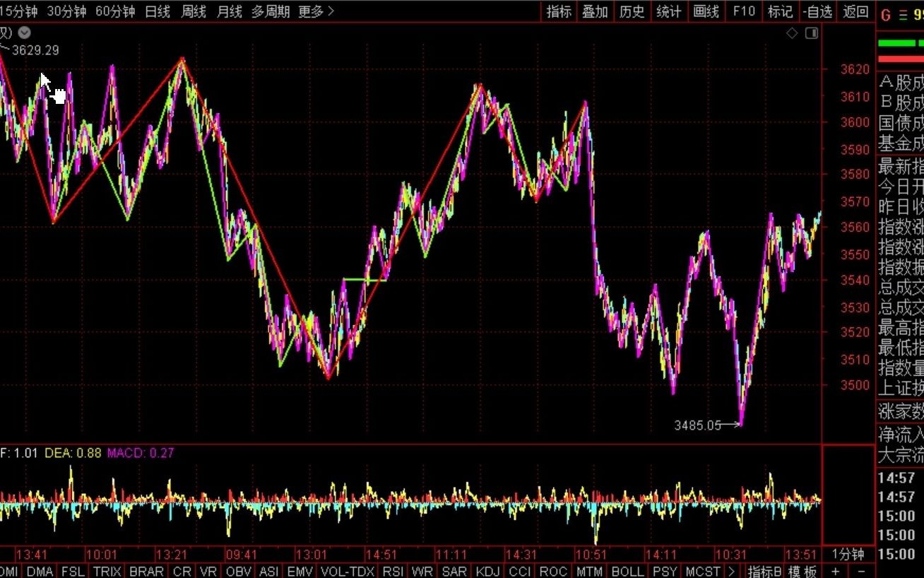Zoom in with the plus button
This screenshot has width=924, height=578.
tap(836, 571)
